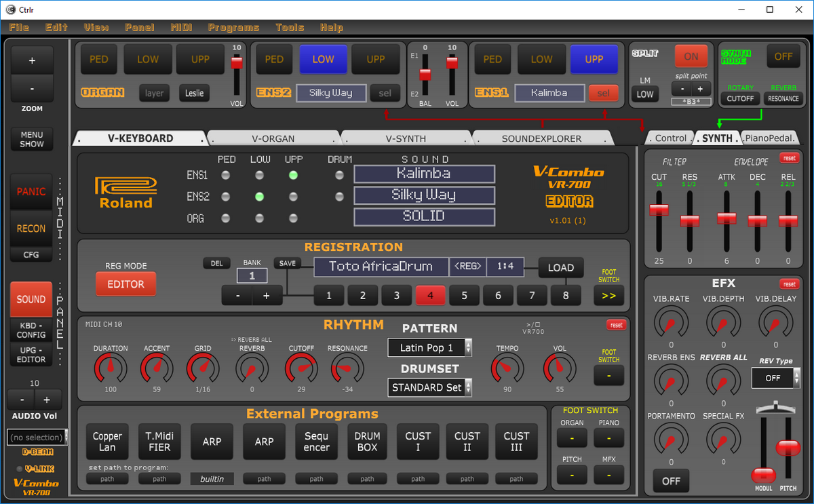814x504 pixels.
Task: Open the ENS2 Silky Way sound selector
Action: click(331, 93)
